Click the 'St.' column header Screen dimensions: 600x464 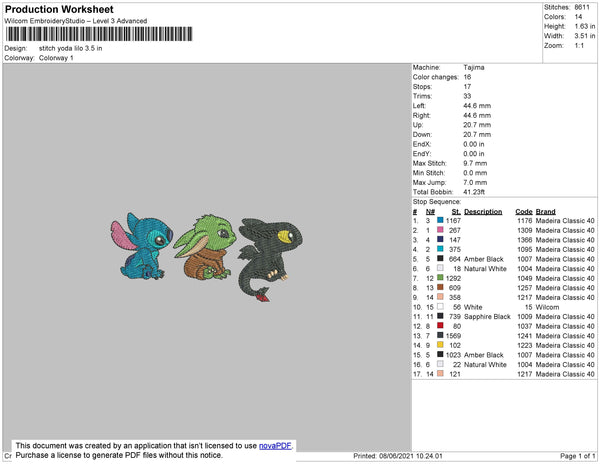point(456,212)
